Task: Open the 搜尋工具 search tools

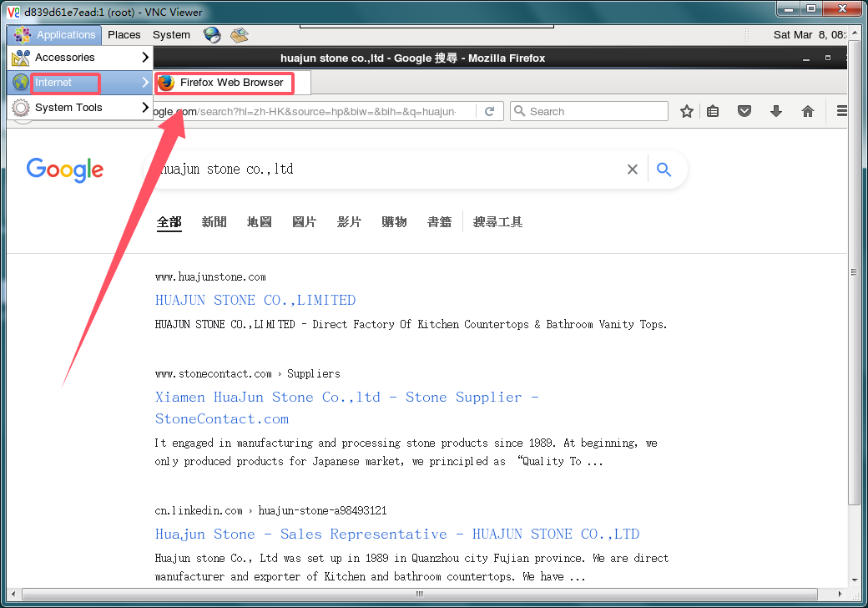Action: (497, 222)
